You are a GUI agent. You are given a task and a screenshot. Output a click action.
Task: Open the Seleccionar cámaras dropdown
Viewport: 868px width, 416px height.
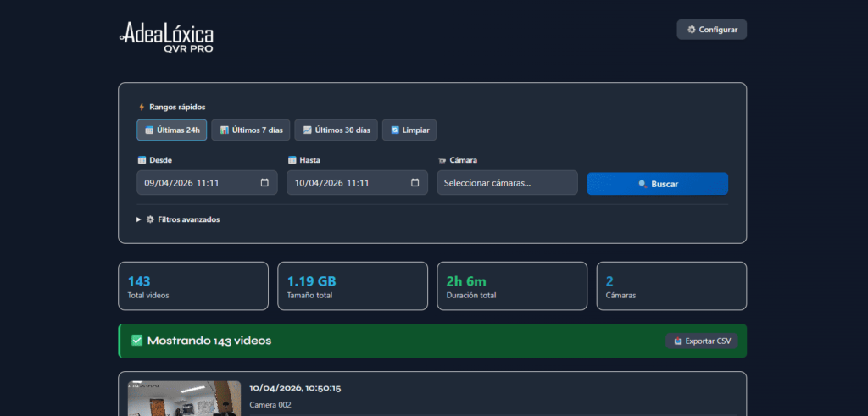click(507, 183)
